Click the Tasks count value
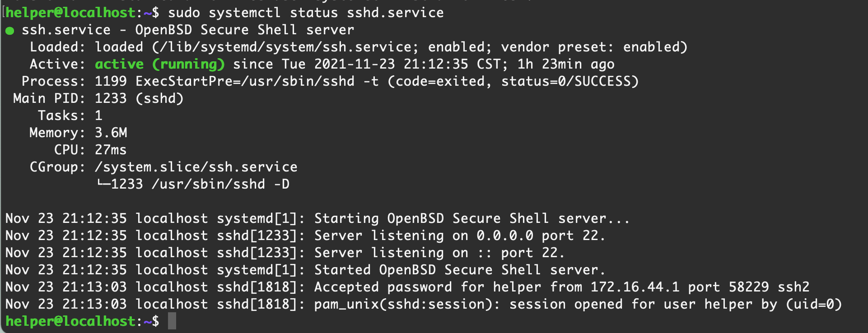 98,116
